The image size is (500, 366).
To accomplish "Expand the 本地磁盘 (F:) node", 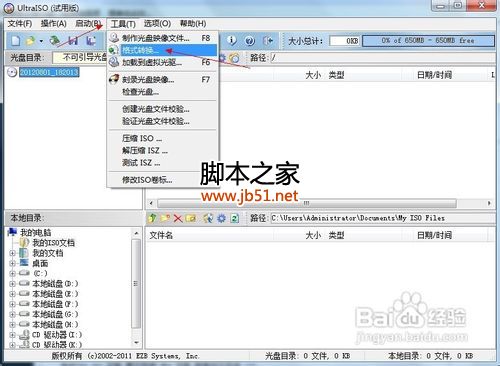I will (12, 304).
